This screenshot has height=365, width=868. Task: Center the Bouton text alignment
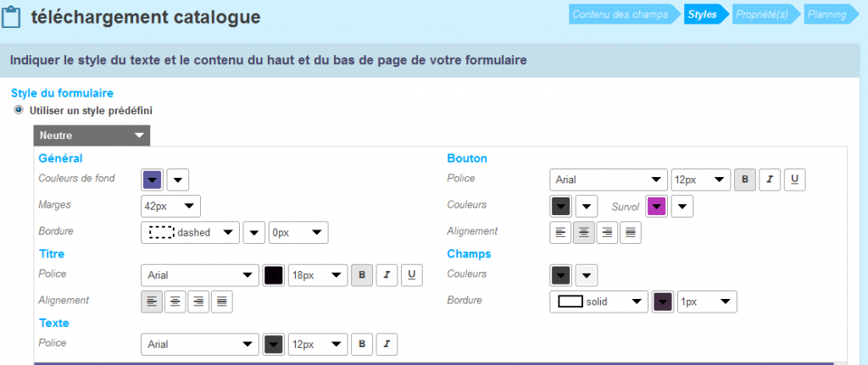click(583, 233)
